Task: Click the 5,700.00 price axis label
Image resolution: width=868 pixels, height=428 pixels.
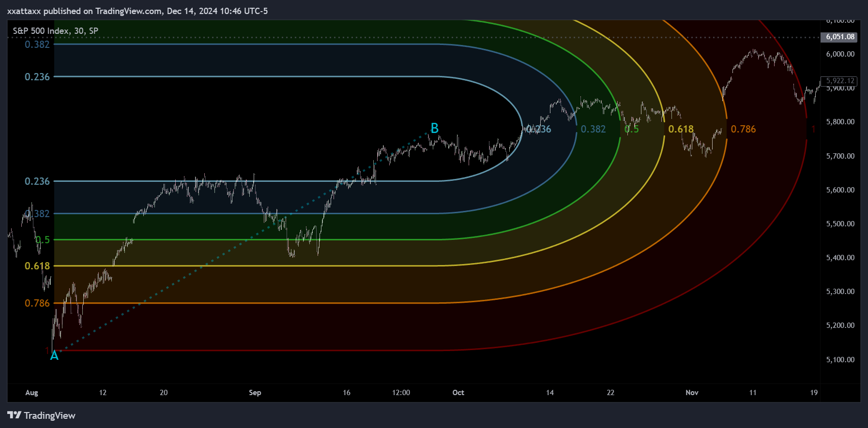Action: point(840,156)
